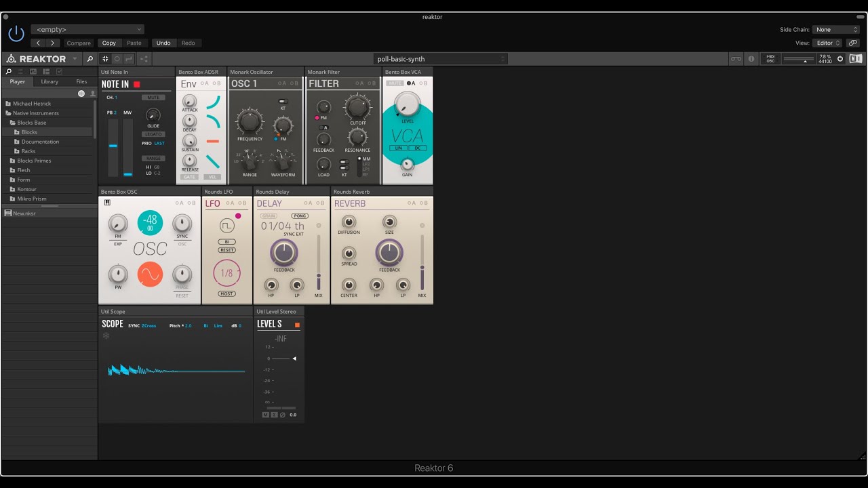
Task: Toggle PONG mode on the Delay block
Action: click(x=300, y=216)
